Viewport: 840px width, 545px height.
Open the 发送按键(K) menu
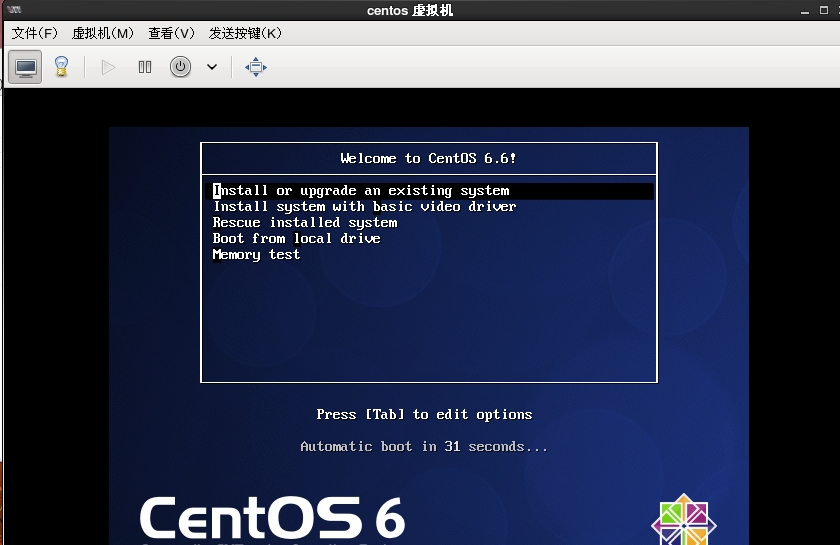pyautogui.click(x=245, y=33)
